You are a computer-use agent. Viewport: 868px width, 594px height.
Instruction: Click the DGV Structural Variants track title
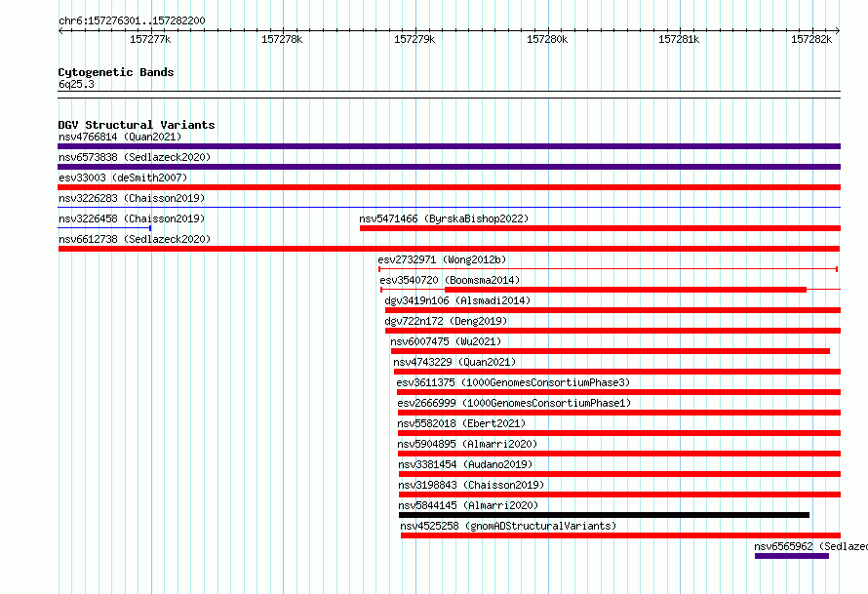pos(137,125)
